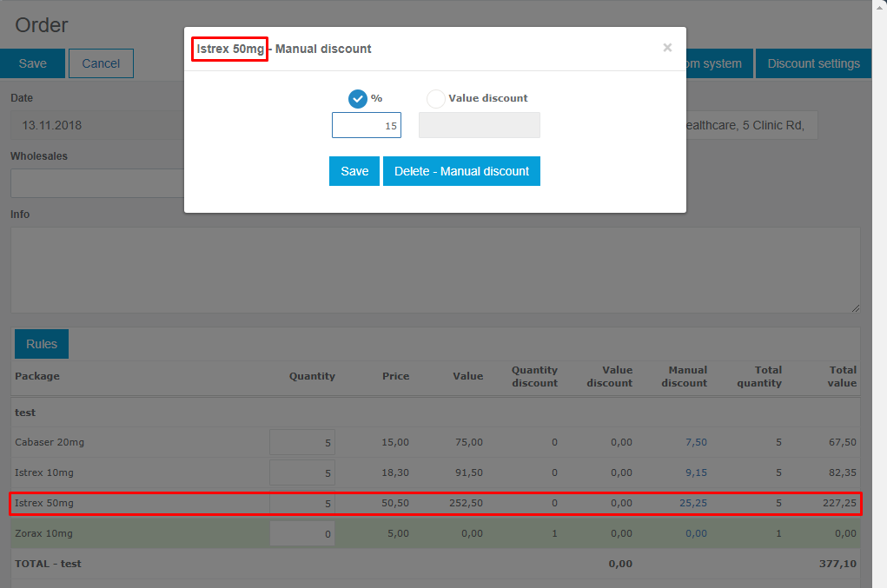Open manual discount 9,15 for Istrex 10mg
887x588 pixels.
click(695, 472)
